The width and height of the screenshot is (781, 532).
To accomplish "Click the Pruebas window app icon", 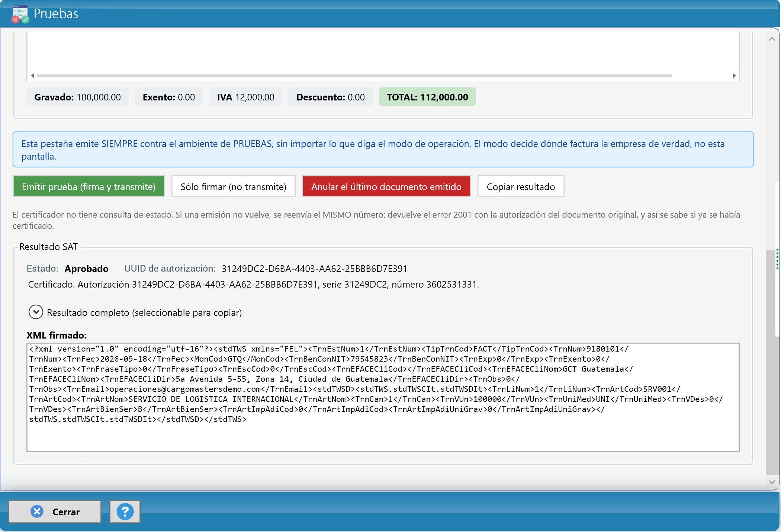I will click(x=20, y=14).
